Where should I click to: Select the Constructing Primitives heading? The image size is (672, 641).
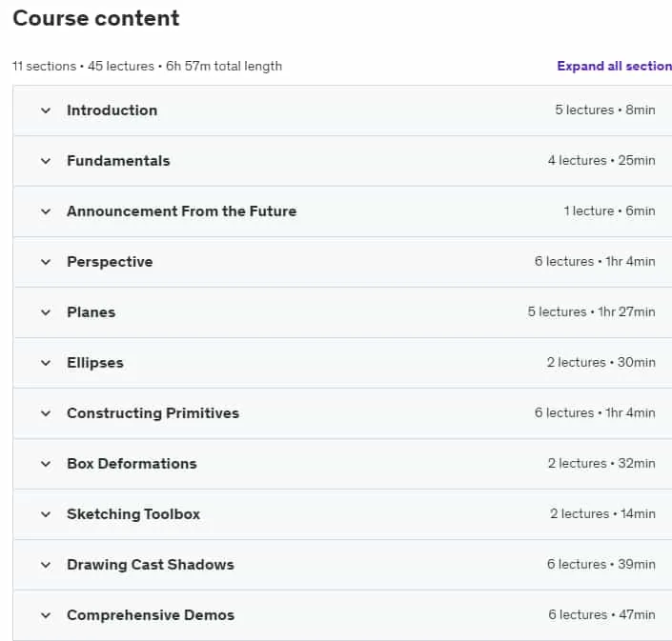153,413
